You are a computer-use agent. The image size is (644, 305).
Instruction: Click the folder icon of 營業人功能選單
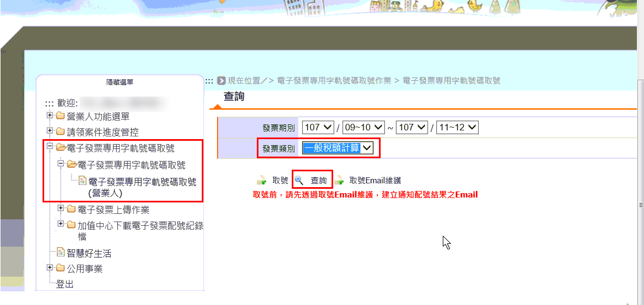tap(61, 115)
